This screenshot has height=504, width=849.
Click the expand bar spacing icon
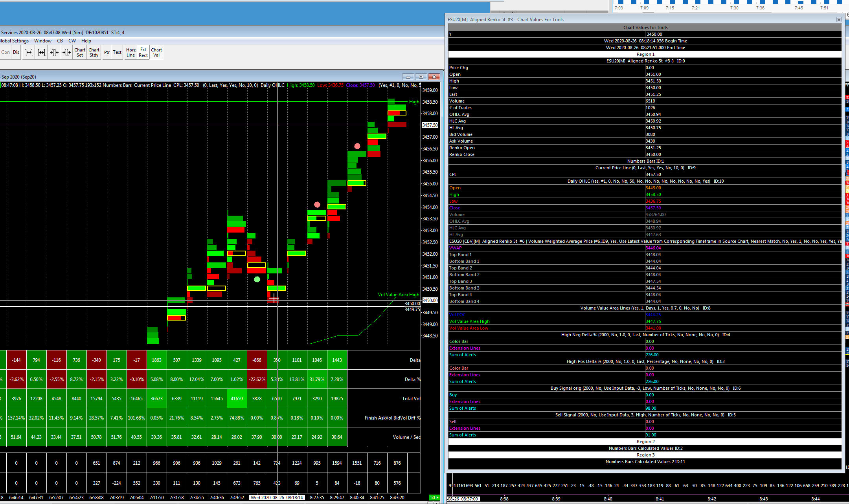tap(29, 52)
